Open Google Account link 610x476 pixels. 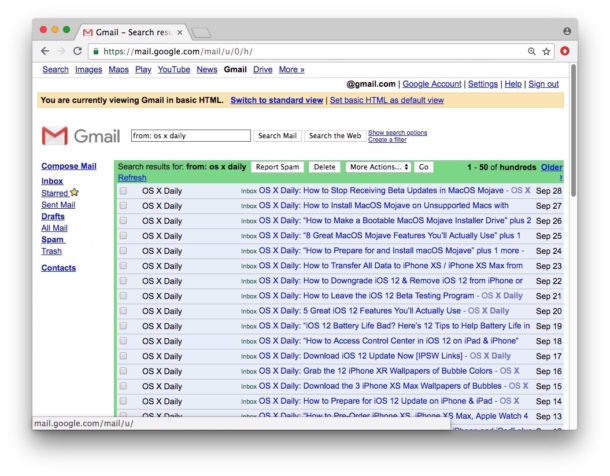pos(432,84)
